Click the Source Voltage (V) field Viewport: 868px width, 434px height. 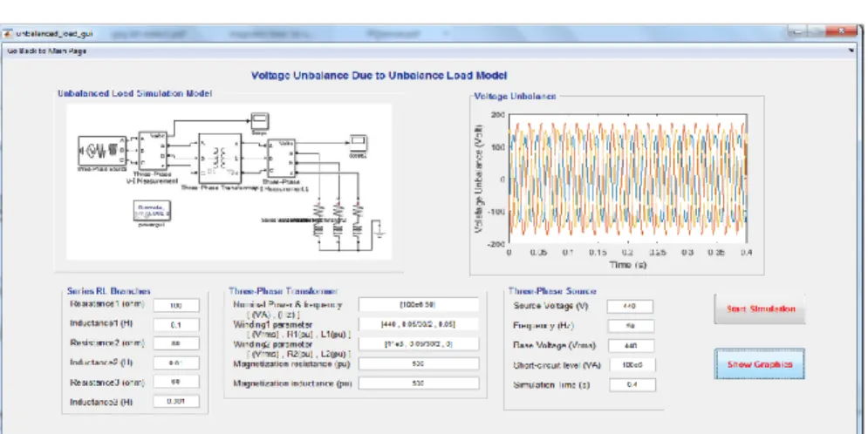(630, 306)
